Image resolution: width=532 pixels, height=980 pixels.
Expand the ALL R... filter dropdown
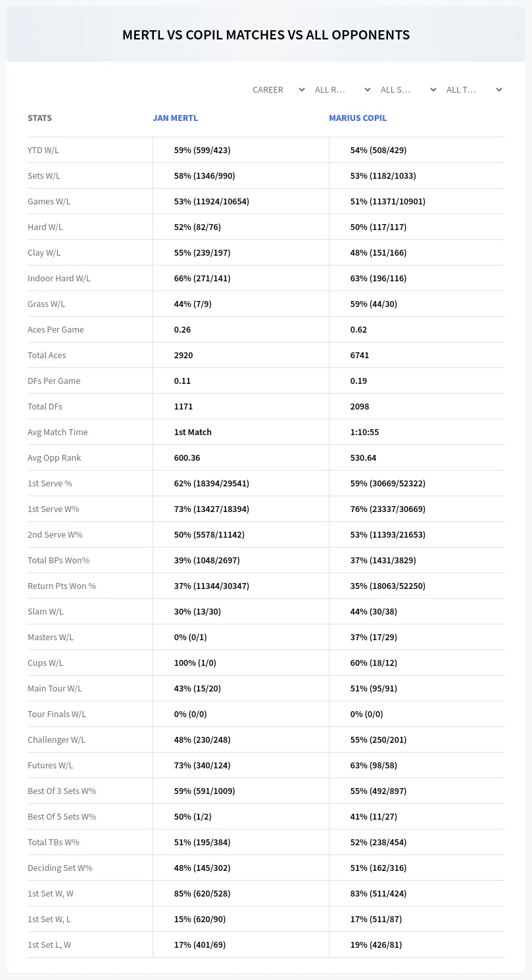342,89
